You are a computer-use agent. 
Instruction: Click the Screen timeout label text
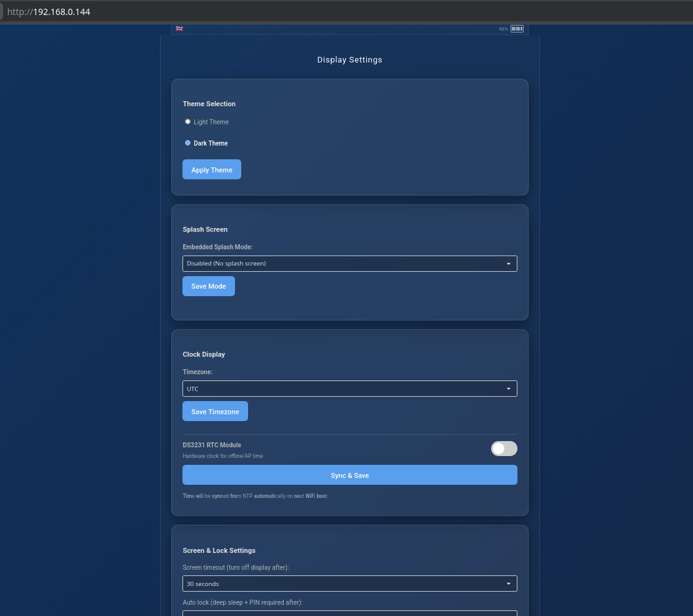236,567
